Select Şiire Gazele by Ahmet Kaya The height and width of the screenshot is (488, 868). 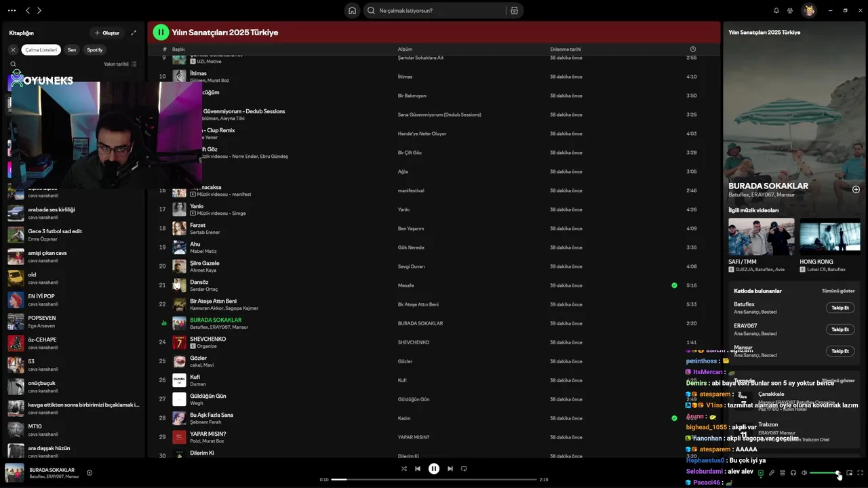[x=433, y=266]
